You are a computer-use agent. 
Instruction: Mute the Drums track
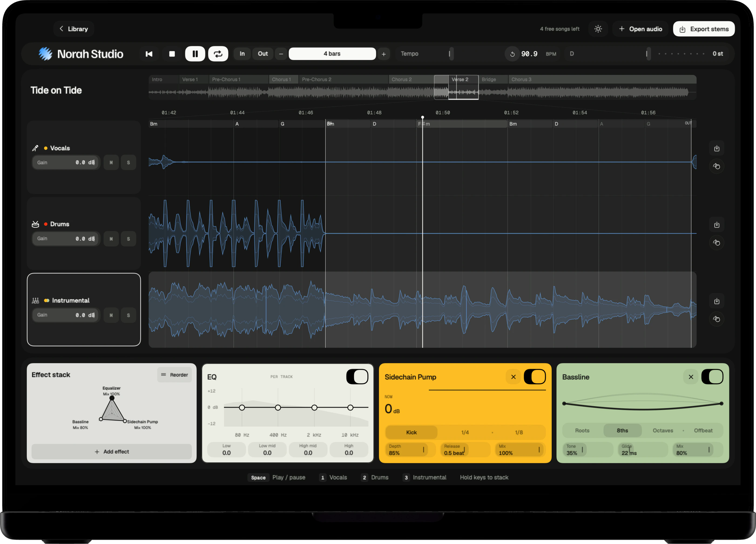point(111,239)
